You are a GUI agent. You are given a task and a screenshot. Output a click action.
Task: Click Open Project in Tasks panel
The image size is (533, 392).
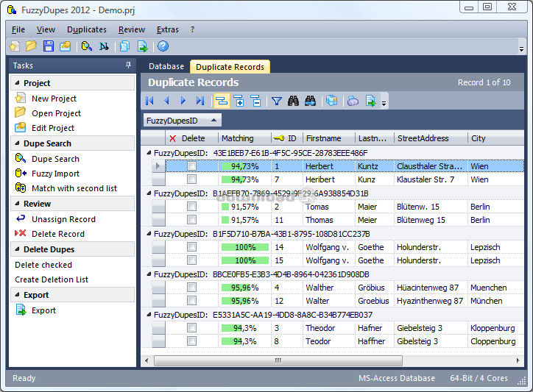click(57, 113)
